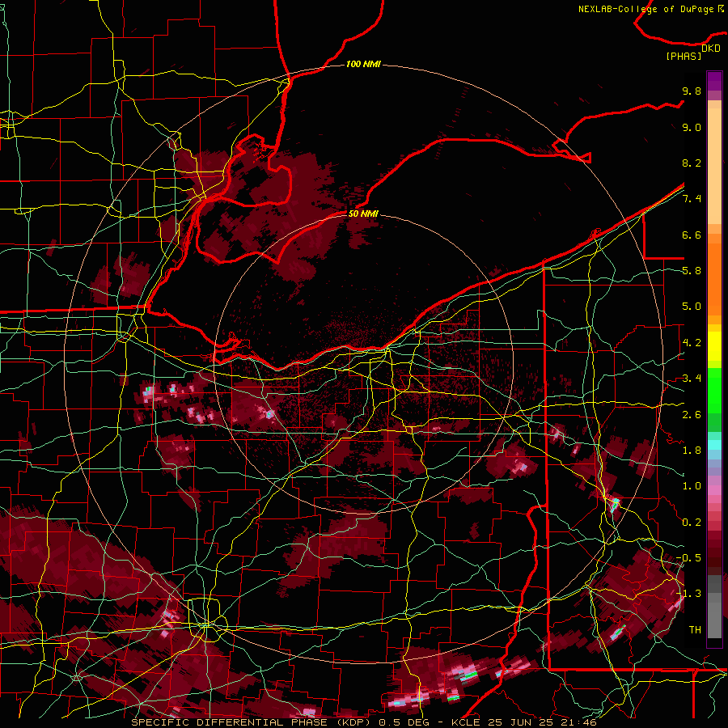Click the 4.2 value on color scale
728x728 pixels.
692,343
